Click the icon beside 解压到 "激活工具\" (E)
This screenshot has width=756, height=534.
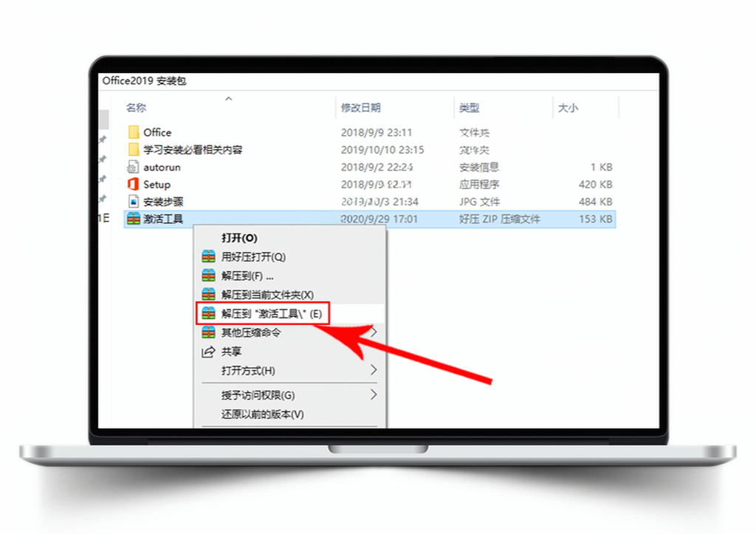pos(208,314)
